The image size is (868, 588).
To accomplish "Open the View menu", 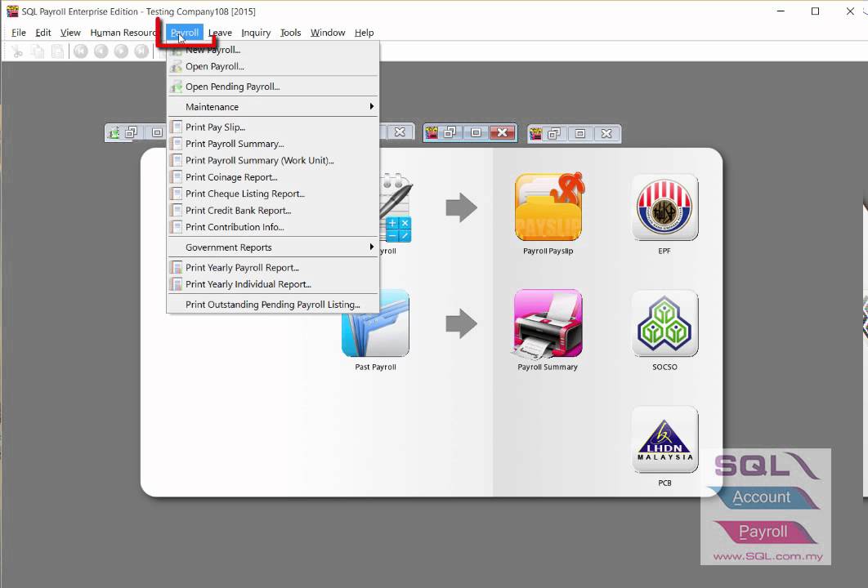I will [x=70, y=33].
